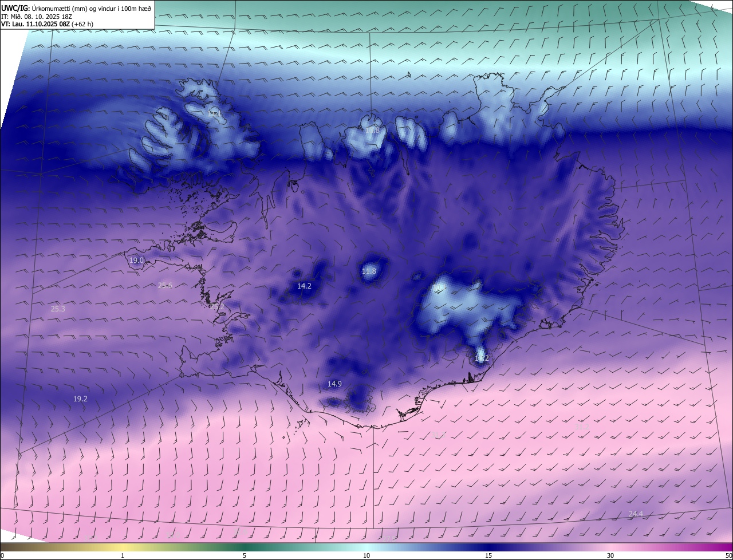
Task: Click the 31.2 value label on the map
Action: (x=582, y=427)
